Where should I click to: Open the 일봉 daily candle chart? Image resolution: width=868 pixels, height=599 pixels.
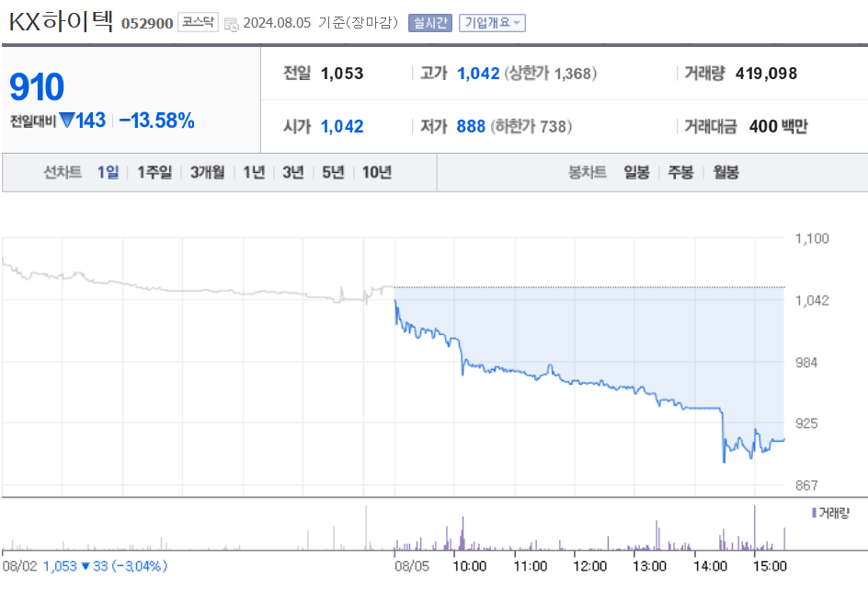636,172
